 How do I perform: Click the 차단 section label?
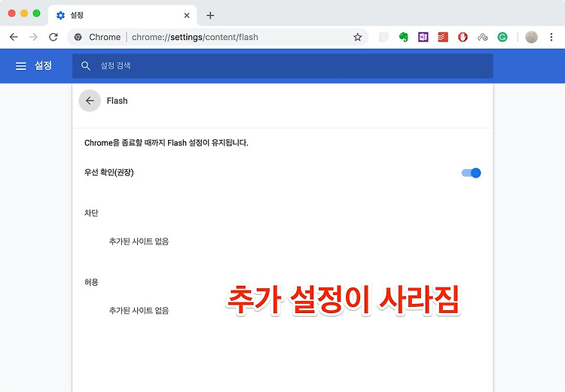[x=91, y=213]
